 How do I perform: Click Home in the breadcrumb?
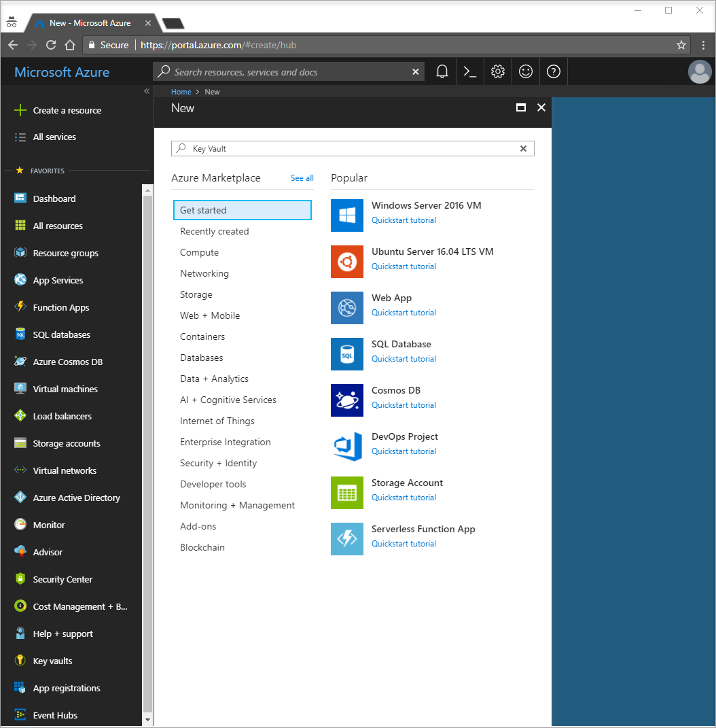pos(181,92)
